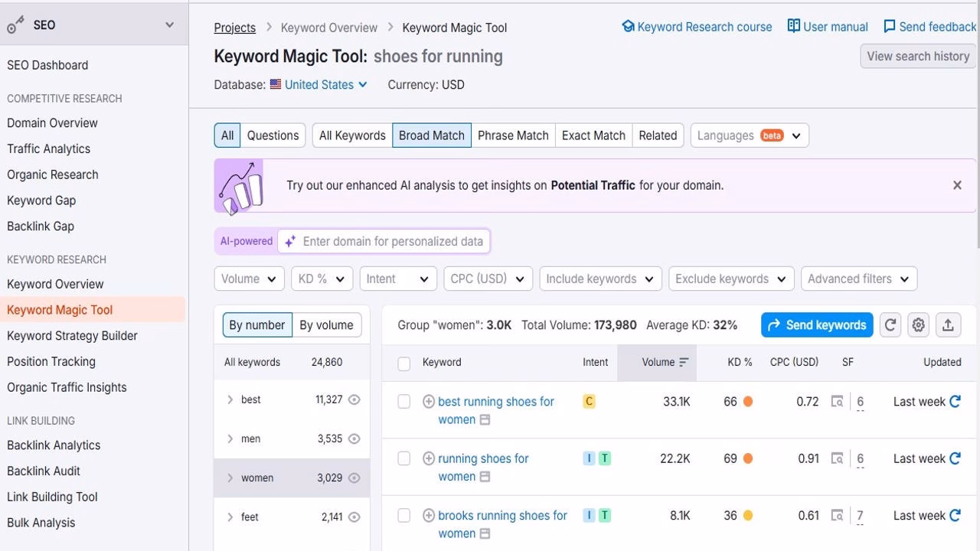Open the User manual
Image resolution: width=980 pixels, height=551 pixels.
827,26
